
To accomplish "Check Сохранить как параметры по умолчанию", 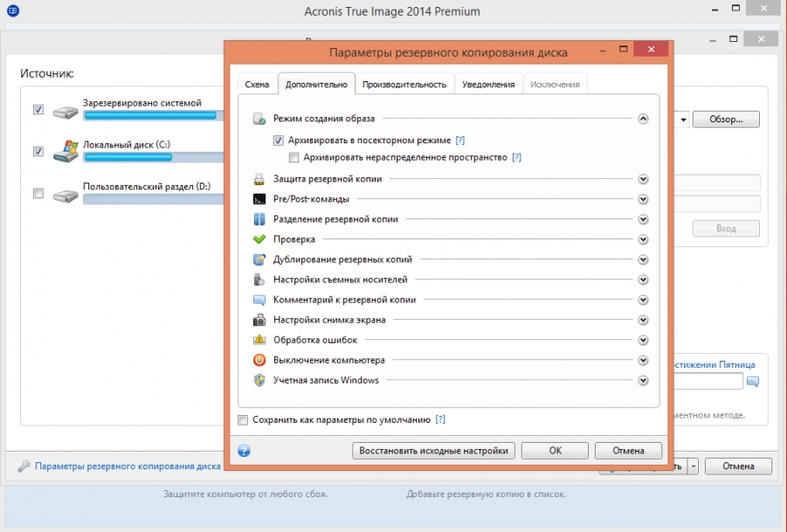I will pyautogui.click(x=244, y=420).
